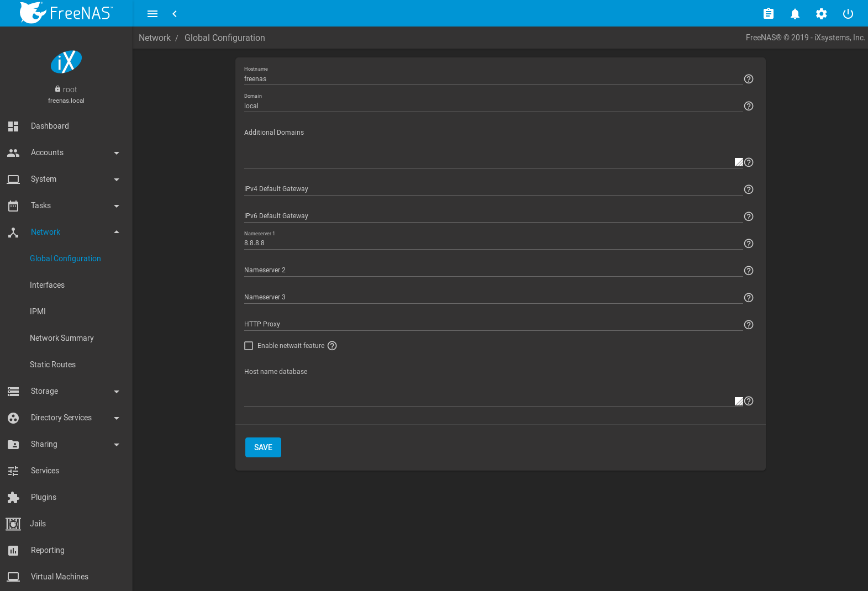Show help for Hostname field

(749, 79)
